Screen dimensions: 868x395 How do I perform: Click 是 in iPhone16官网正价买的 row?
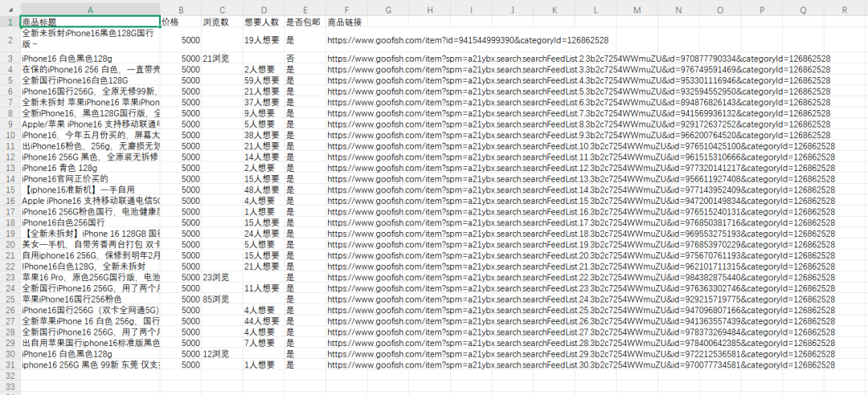305,179
